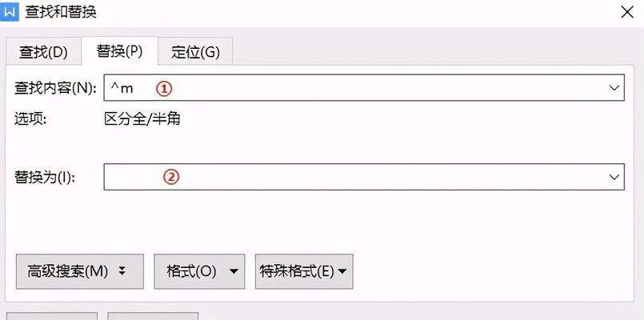Open the 替换为 history dropdown arrow
The width and height of the screenshot is (644, 320).
(x=614, y=177)
